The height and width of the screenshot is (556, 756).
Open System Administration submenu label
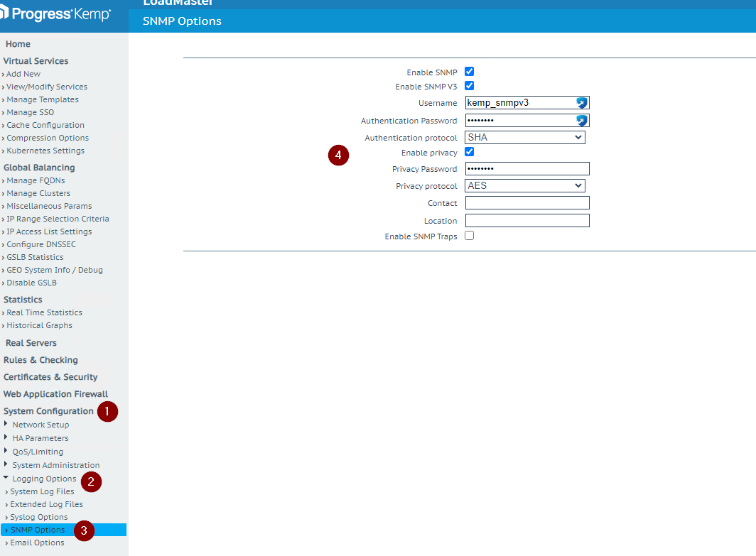click(56, 465)
